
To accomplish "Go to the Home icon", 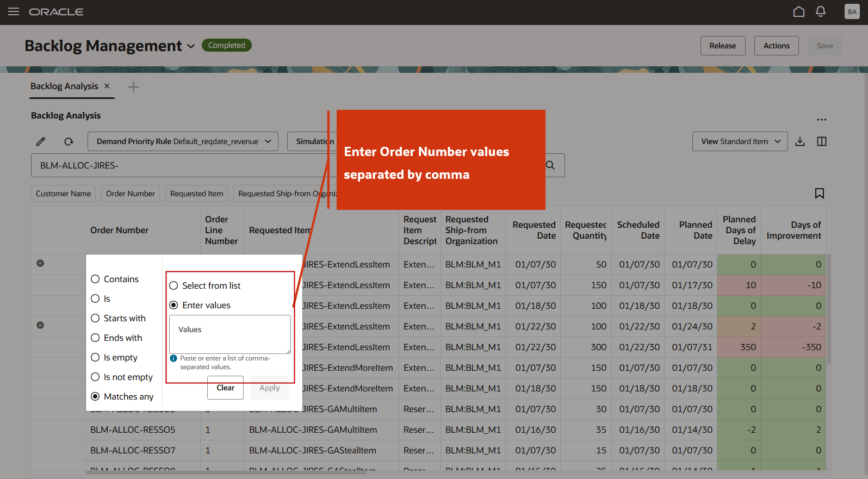I will click(x=799, y=11).
